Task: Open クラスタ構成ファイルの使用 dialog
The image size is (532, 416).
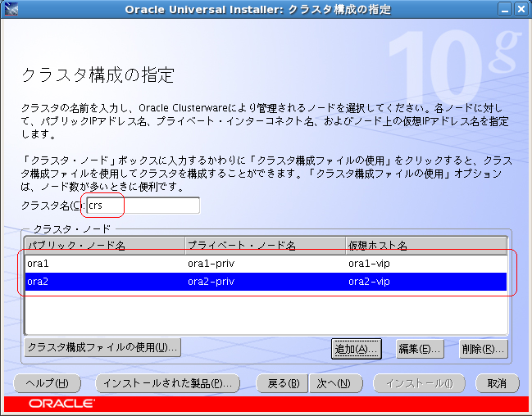Action: [102, 347]
